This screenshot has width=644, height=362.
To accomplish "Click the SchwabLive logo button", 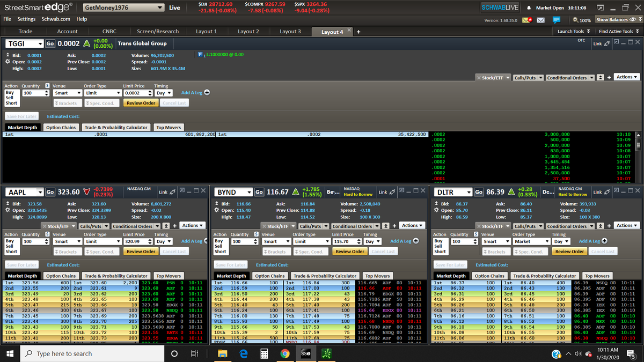I will (x=501, y=8).
